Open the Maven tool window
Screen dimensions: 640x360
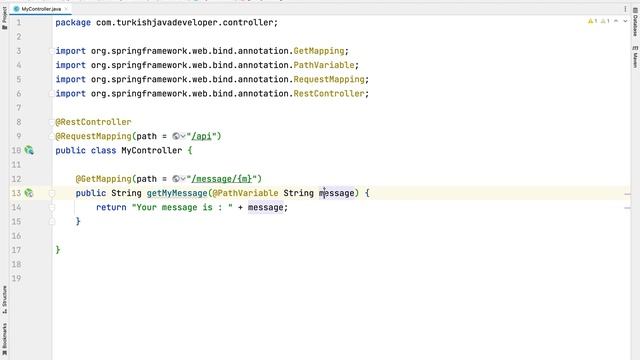click(635, 57)
